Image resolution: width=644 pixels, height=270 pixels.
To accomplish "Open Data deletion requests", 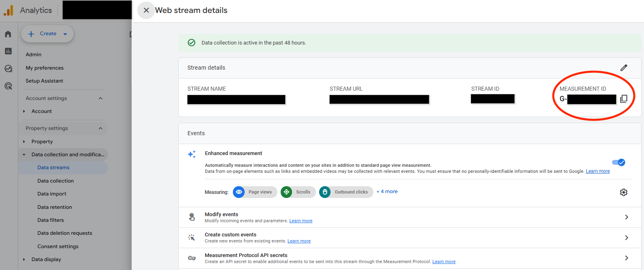I will point(65,233).
